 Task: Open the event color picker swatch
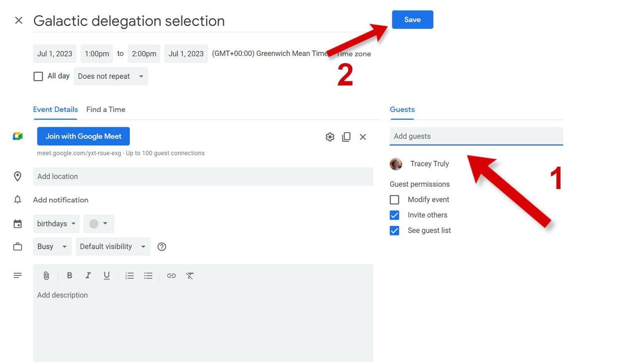click(x=99, y=224)
